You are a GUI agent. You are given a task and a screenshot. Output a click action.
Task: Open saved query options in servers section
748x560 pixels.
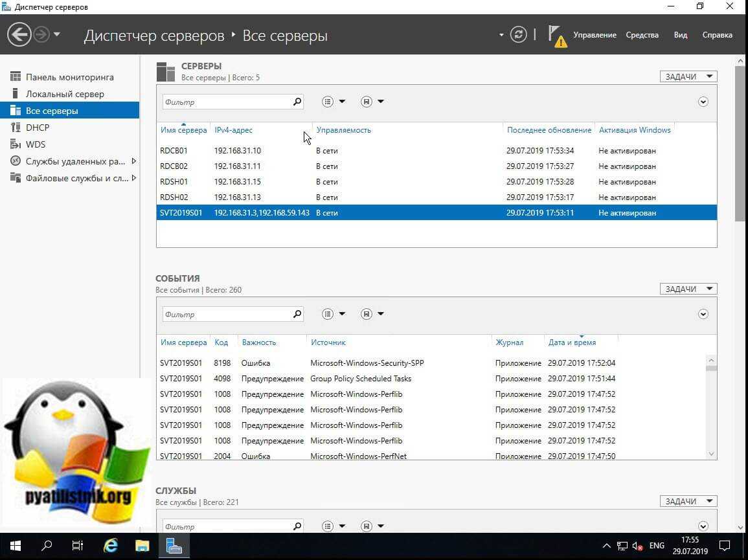tap(372, 102)
